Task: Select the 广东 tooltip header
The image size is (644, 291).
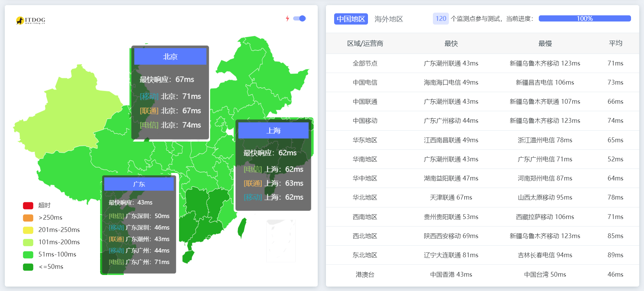Action: [139, 184]
